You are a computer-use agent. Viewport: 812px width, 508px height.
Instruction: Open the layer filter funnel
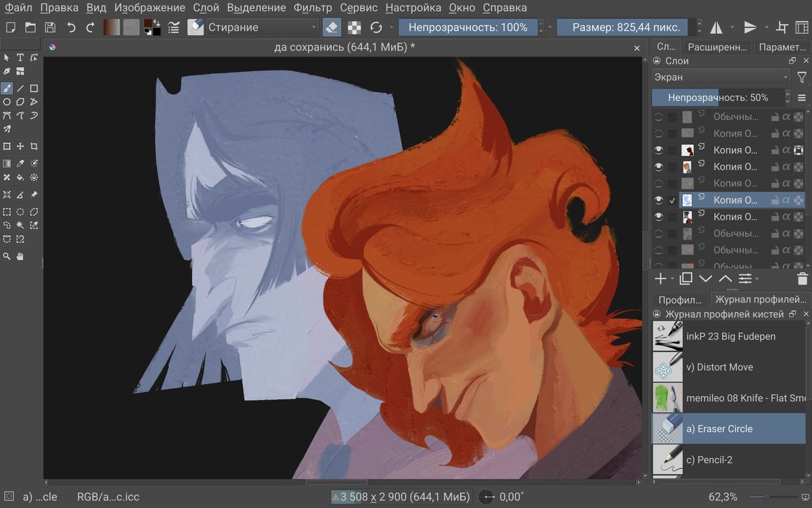[802, 77]
